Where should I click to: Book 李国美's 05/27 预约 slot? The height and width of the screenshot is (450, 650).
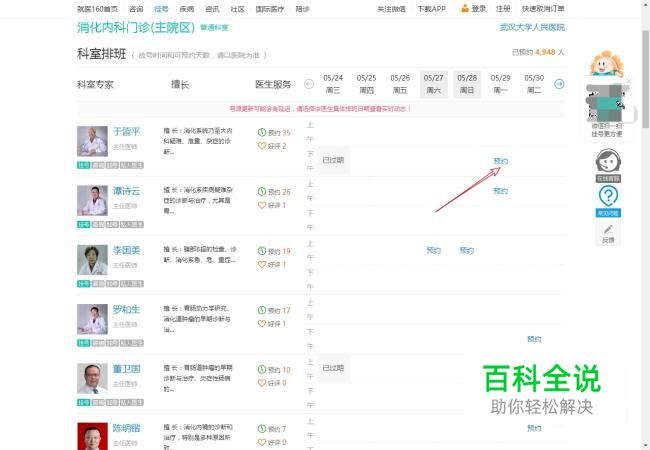[434, 250]
